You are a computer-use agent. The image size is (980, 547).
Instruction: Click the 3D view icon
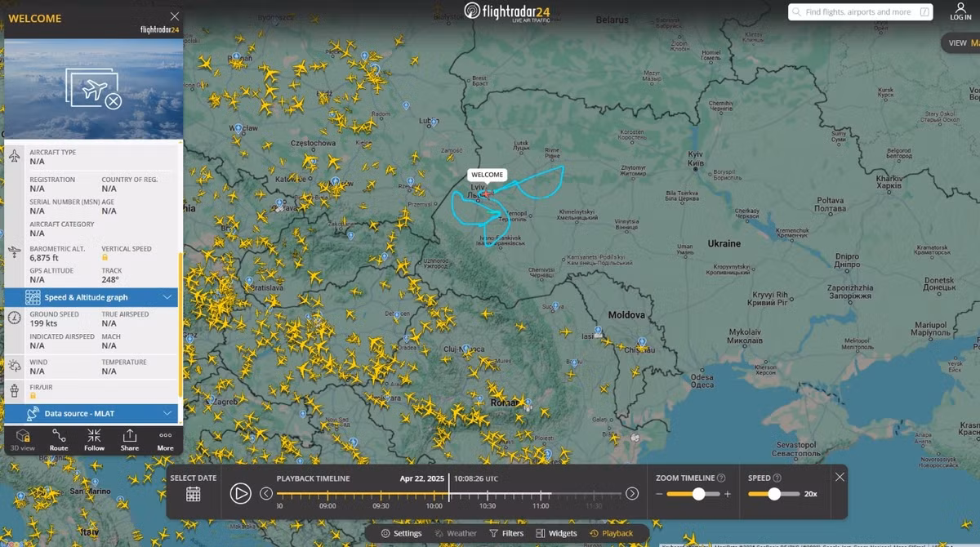click(23, 440)
